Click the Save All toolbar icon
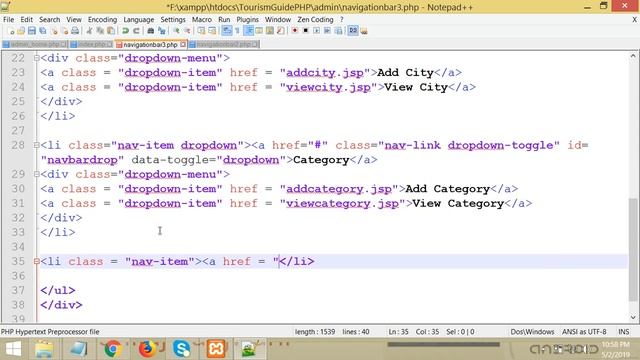 [x=43, y=31]
